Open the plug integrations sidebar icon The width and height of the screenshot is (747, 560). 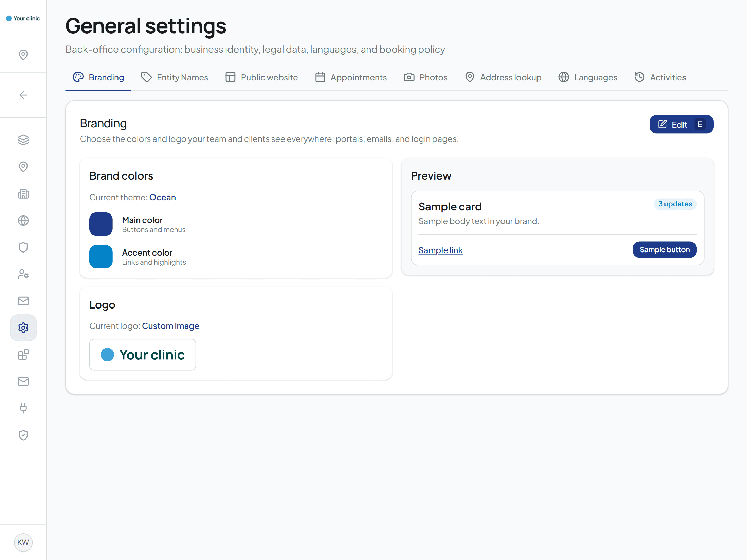point(23,408)
